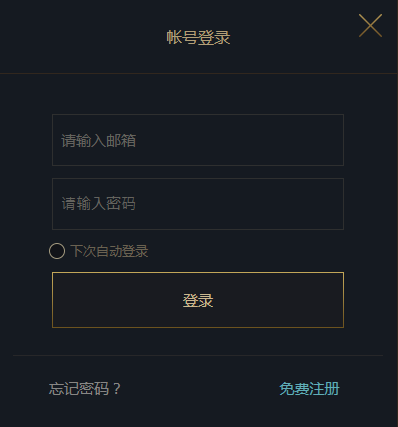Image resolution: width=398 pixels, height=427 pixels.
Task: Submit the form using the gold-bordered login button
Action: [x=198, y=300]
